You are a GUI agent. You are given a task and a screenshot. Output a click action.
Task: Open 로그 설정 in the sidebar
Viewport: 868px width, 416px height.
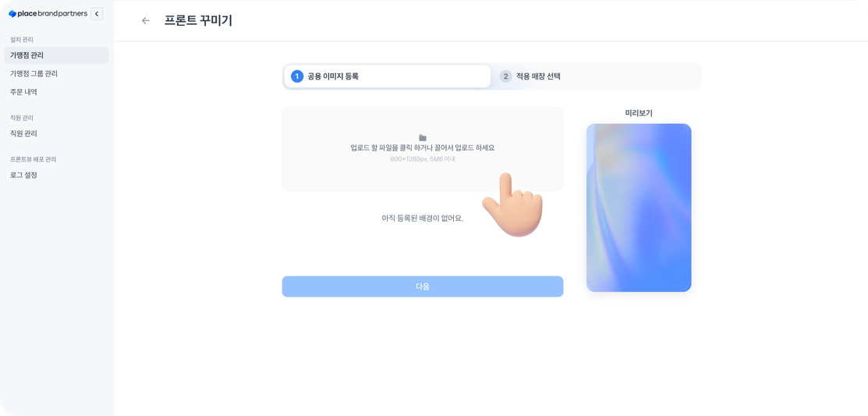[56, 175]
